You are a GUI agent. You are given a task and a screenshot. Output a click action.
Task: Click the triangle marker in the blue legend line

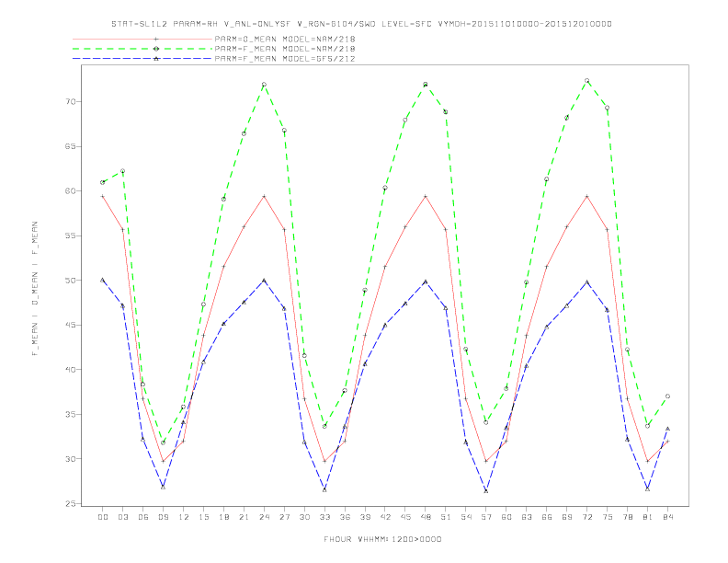[x=156, y=59]
